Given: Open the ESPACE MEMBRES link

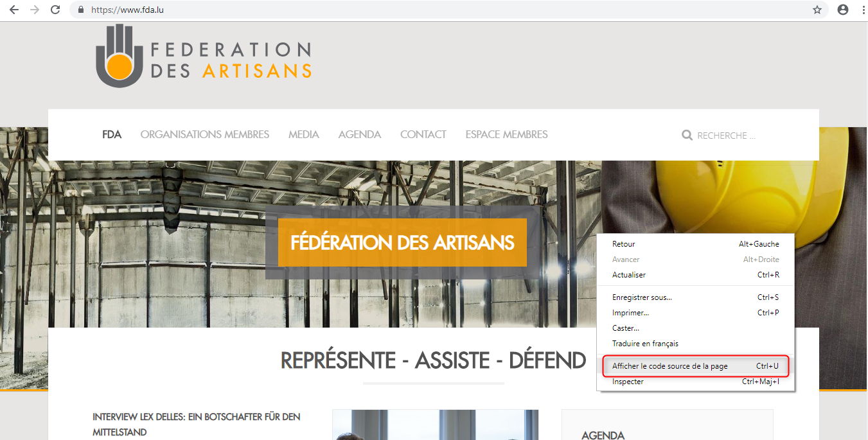Looking at the screenshot, I should [x=506, y=135].
